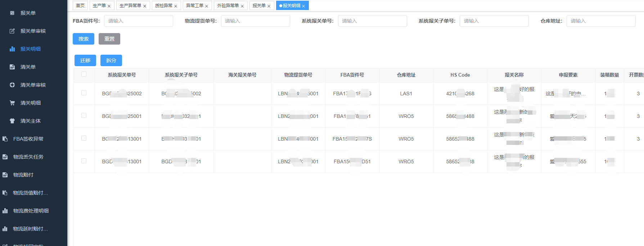
Task: Click the 清关明细 shopping cart icon
Action: click(12, 103)
